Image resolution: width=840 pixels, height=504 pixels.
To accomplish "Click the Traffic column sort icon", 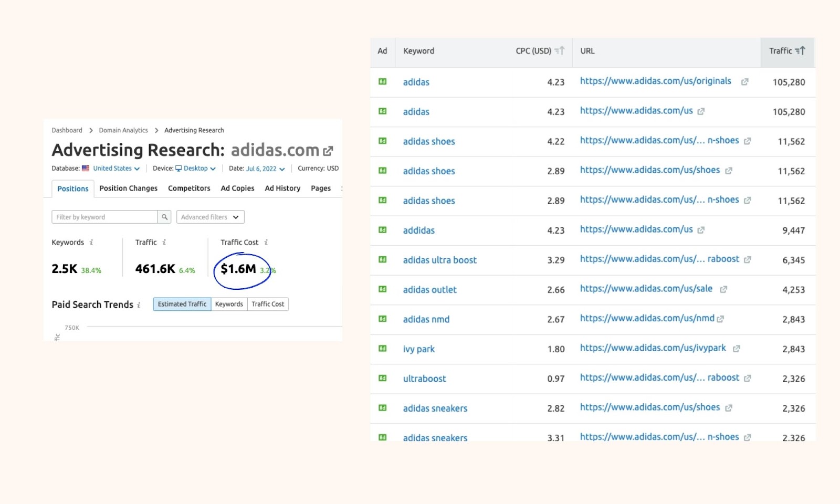I will [800, 51].
